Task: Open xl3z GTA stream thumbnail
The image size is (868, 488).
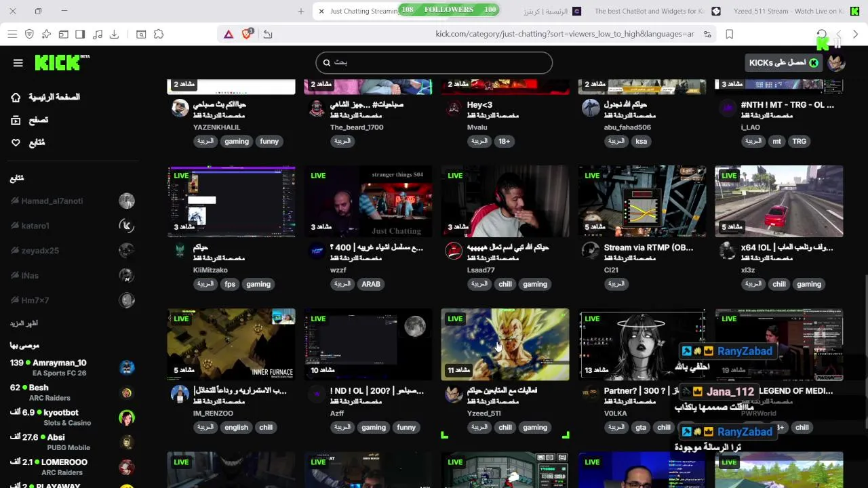Action: 779,201
